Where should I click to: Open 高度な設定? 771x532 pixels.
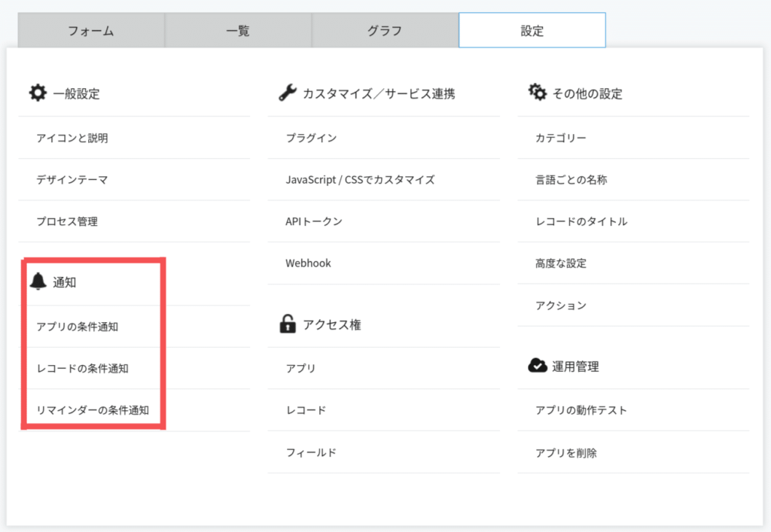561,263
